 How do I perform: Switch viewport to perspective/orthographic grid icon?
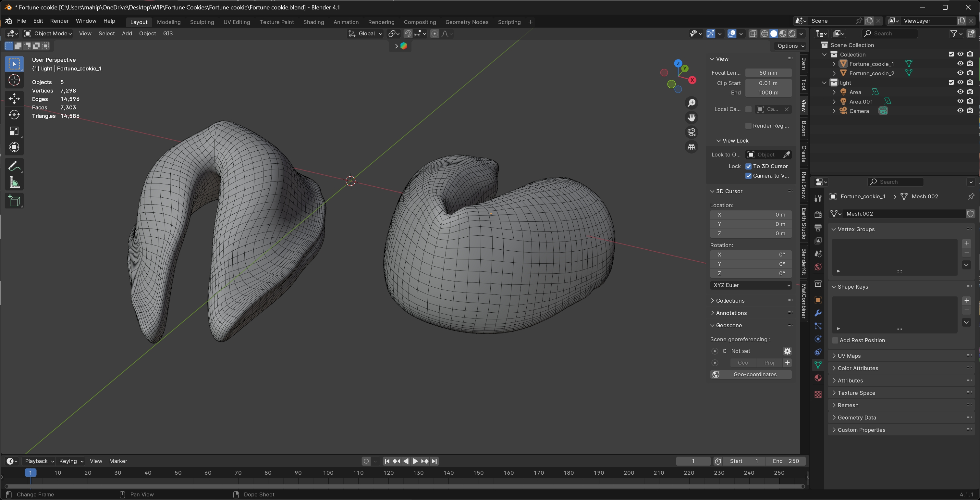coord(691,147)
